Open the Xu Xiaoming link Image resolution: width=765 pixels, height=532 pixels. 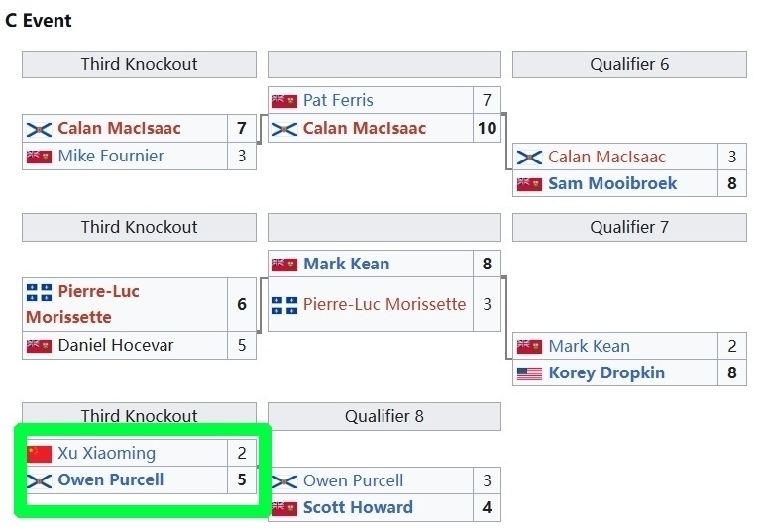tap(106, 454)
